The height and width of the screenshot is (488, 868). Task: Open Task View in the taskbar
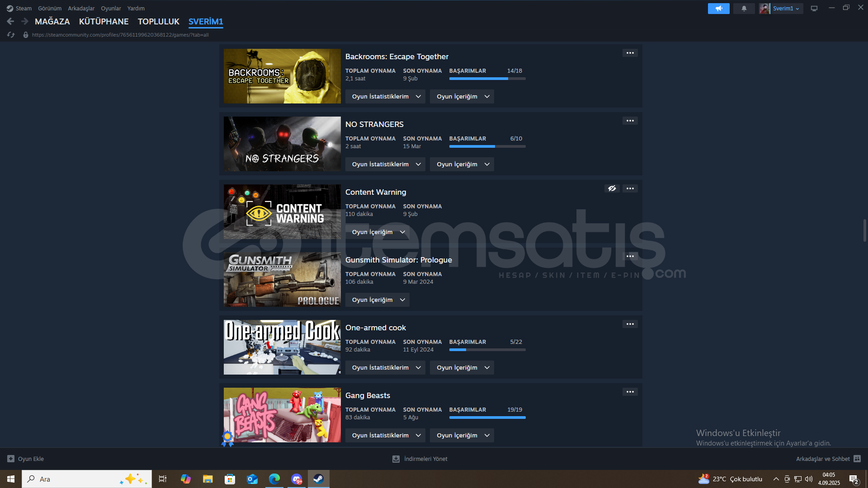(x=163, y=479)
